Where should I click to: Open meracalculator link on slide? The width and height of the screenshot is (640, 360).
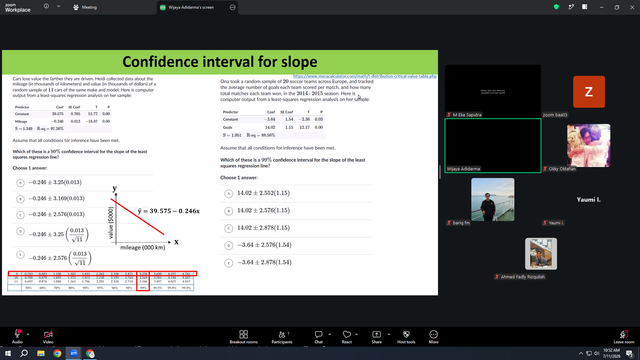(364, 76)
